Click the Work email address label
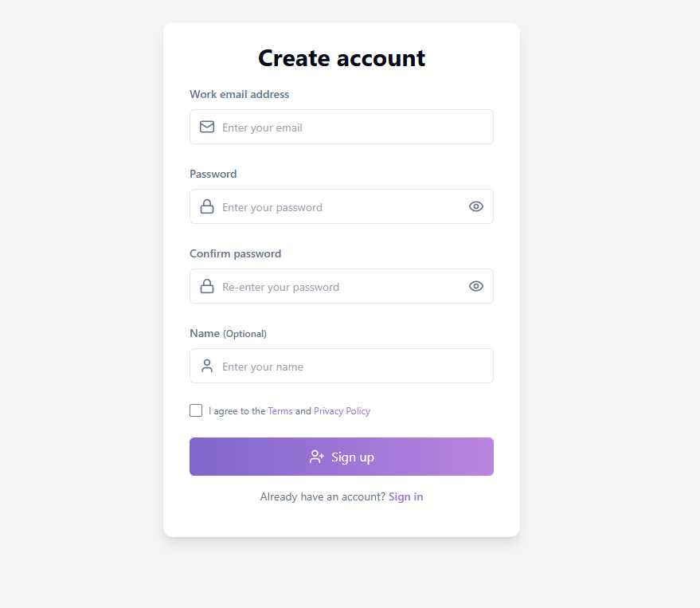 [x=239, y=94]
